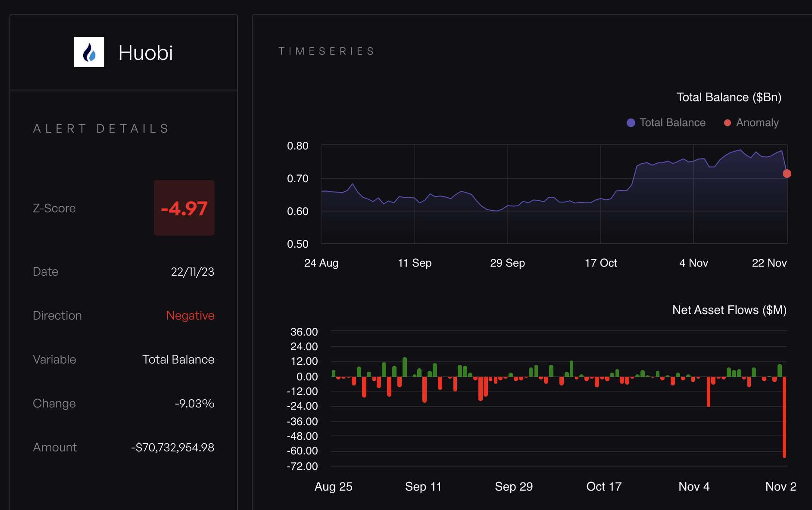The image size is (812, 510).
Task: Click the Amount value -$70,732,954.98
Action: (x=172, y=447)
